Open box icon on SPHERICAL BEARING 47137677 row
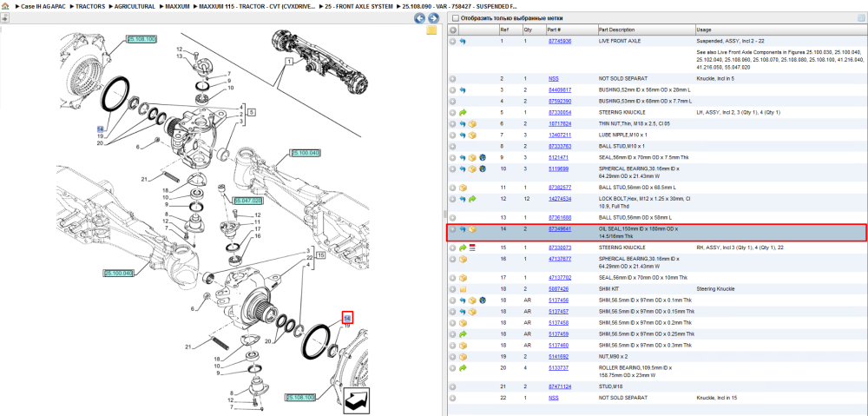Screen dimensions: 868x416 click(x=463, y=259)
